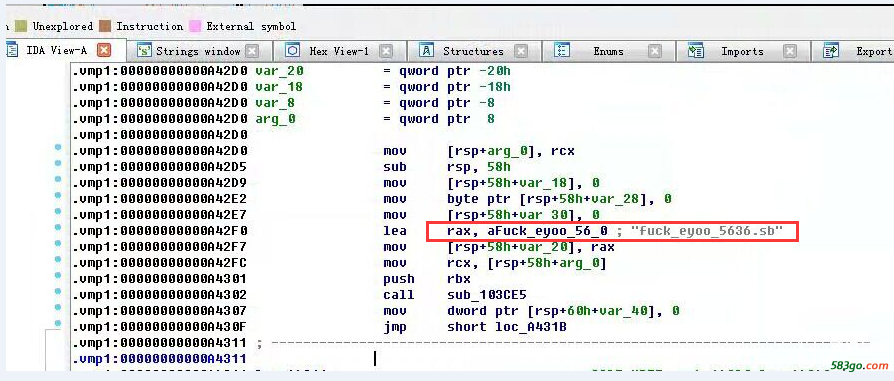Click the [rsp+58h+var_20], rax operand
Image resolution: width=894 pixels, height=381 pixels.
point(531,247)
